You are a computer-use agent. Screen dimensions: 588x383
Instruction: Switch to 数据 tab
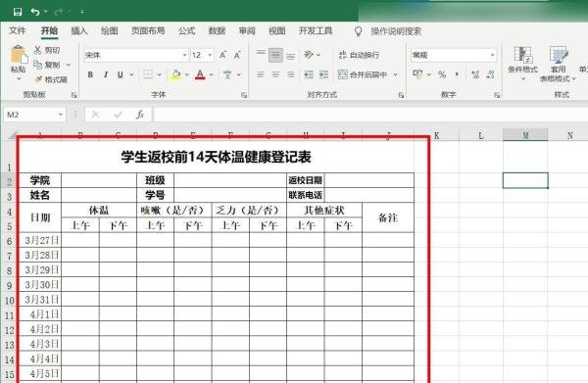click(218, 30)
